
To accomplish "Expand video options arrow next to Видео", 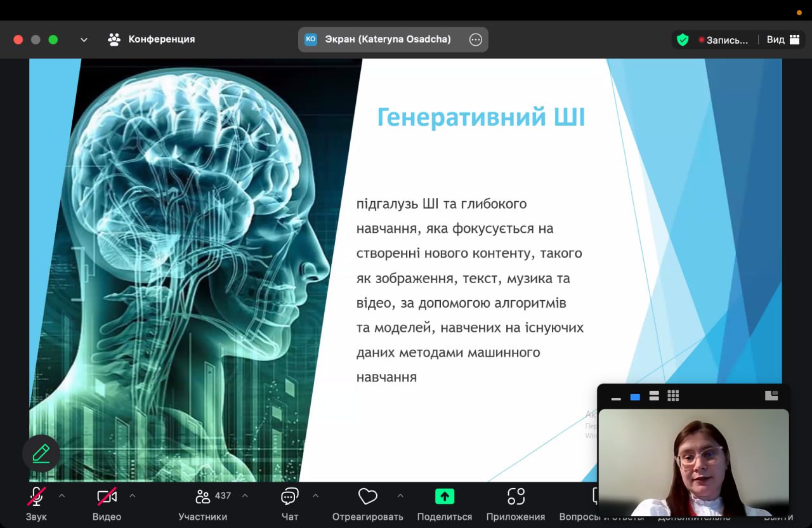I will coord(132,496).
